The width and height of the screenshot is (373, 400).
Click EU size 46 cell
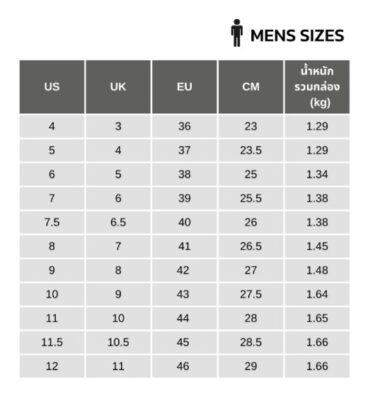[184, 366]
